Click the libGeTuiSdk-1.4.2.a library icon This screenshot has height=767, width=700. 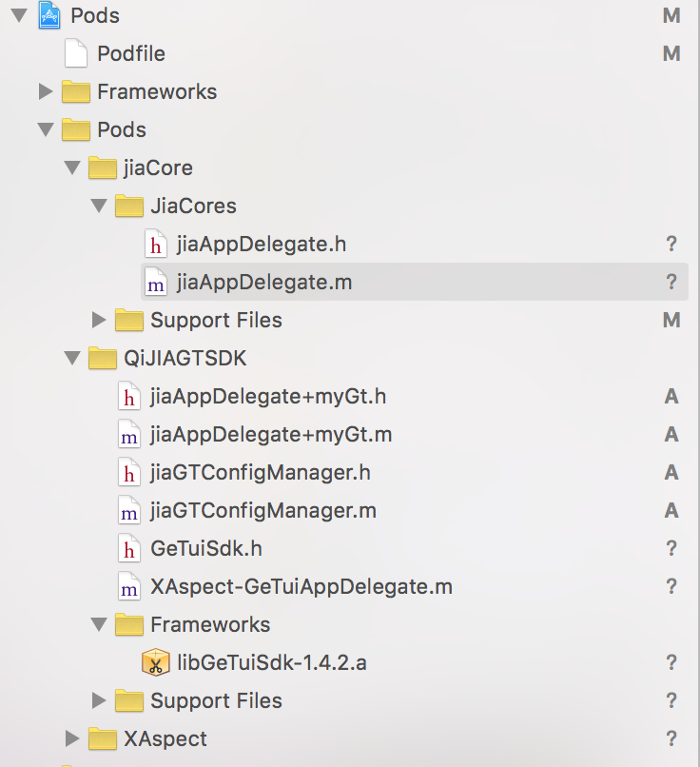coord(155,662)
